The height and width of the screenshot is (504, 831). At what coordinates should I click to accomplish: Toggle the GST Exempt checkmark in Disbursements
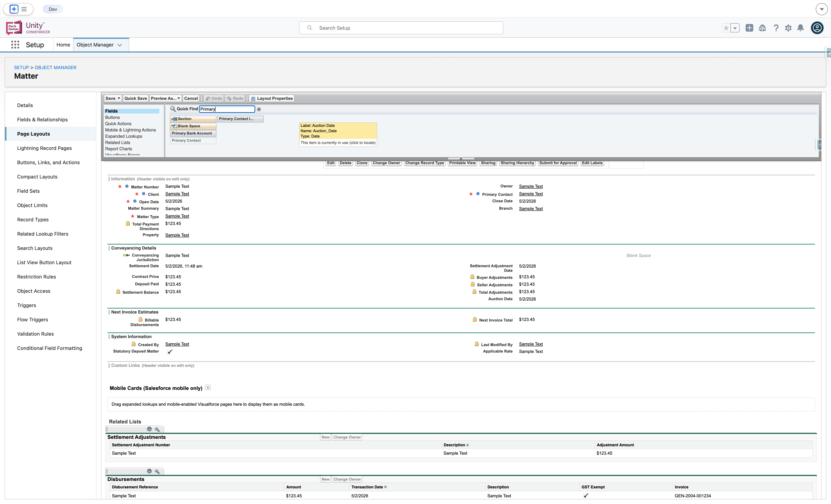tap(586, 496)
